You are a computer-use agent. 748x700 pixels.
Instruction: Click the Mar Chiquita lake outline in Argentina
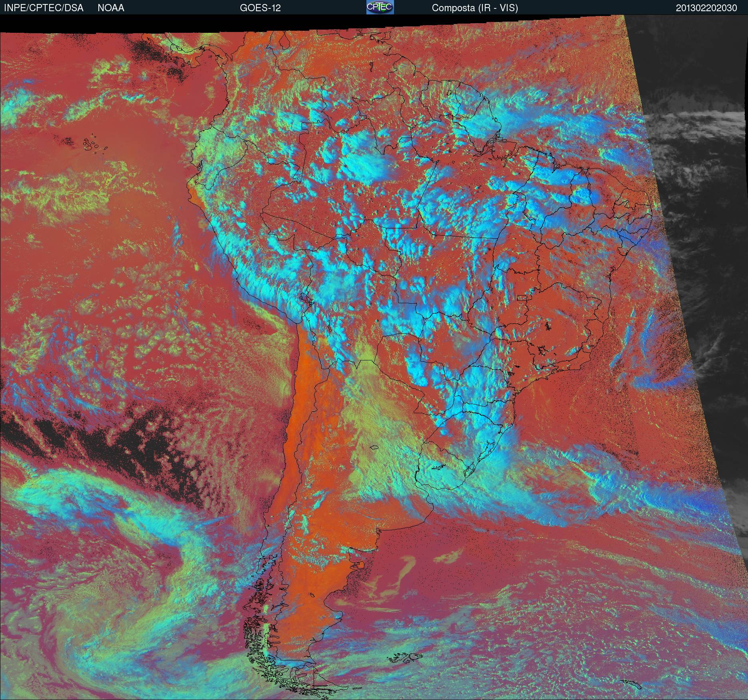click(x=374, y=448)
